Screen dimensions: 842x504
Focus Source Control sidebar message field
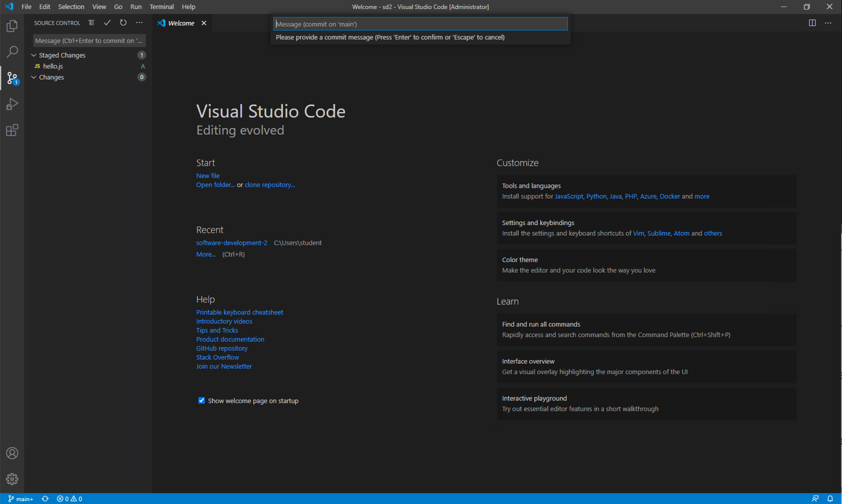click(x=89, y=41)
